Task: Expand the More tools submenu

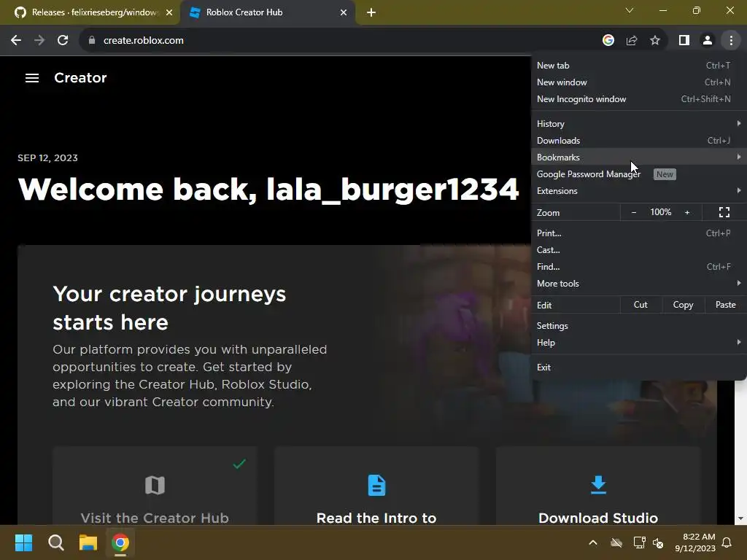Action: coord(638,284)
